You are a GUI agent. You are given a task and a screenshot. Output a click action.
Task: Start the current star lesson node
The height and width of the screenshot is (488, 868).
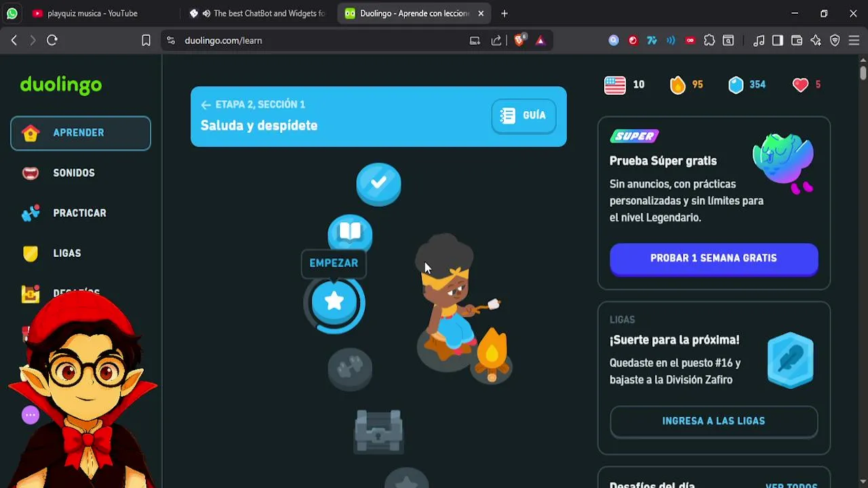coord(334,302)
